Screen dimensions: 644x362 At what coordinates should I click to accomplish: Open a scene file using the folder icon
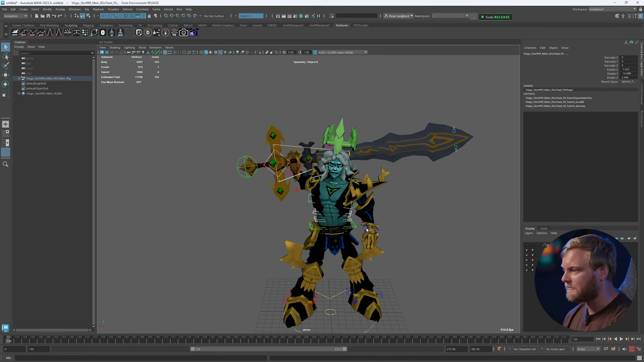(42, 16)
